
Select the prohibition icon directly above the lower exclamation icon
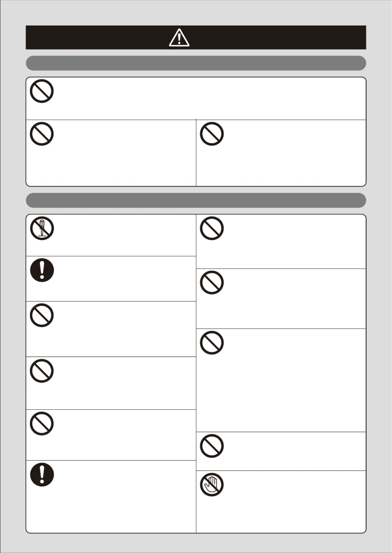(42, 424)
